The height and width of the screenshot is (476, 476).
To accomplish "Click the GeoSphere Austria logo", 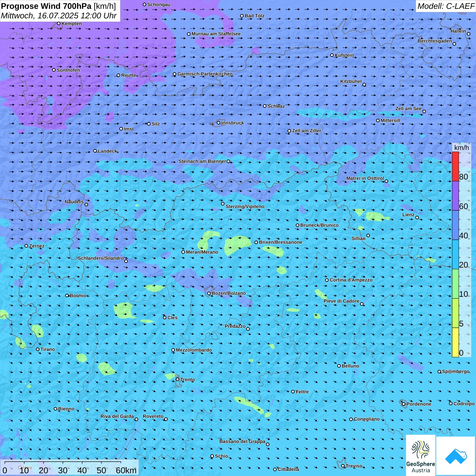I will pos(421,455).
